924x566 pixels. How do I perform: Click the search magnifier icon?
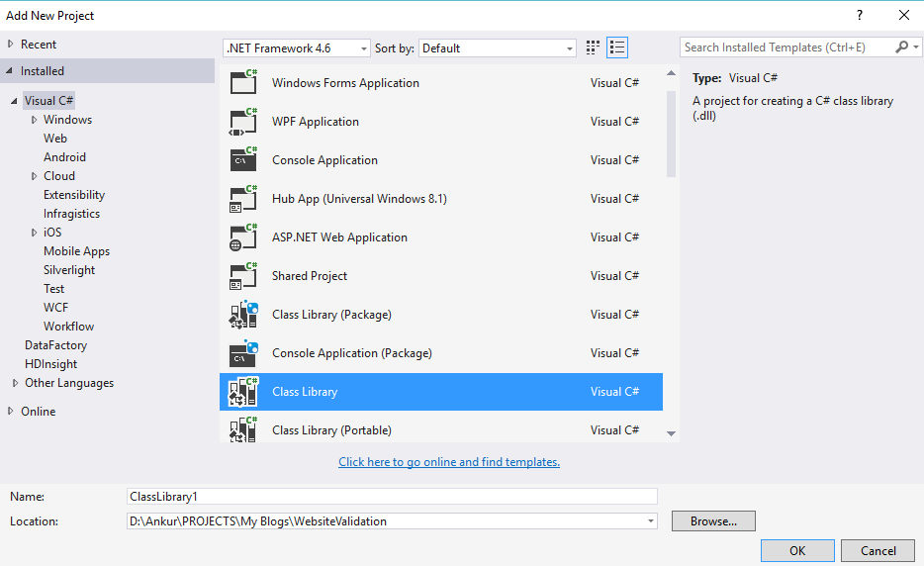902,47
